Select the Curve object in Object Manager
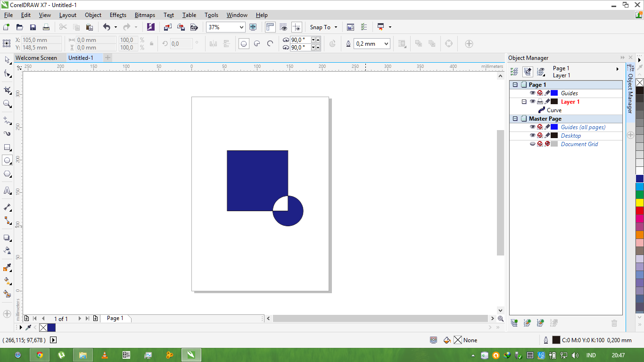 (554, 110)
